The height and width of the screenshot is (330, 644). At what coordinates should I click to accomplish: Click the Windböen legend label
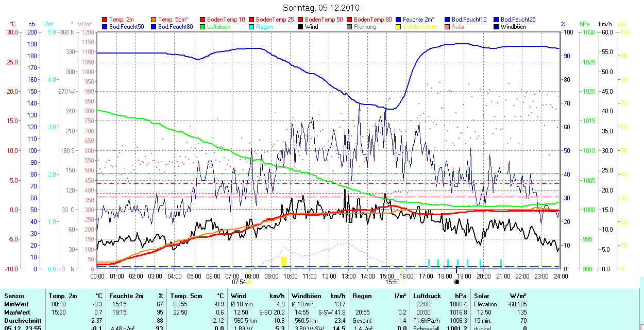pos(513,27)
